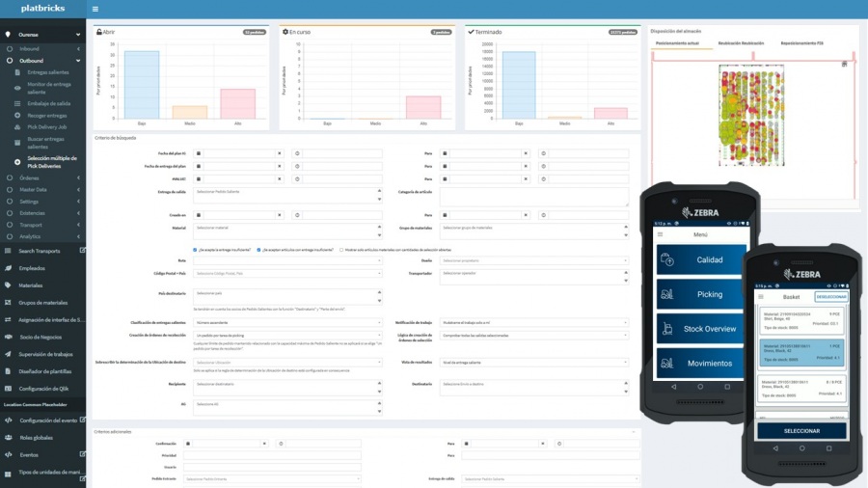
Task: Click the blue Bajo bar in Abrir chart
Action: [142, 85]
